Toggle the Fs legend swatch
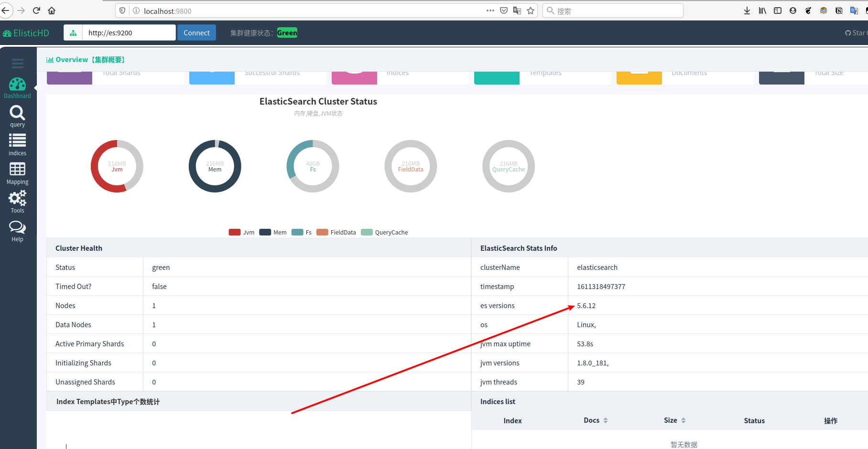Screen dimensions: 868x449 (297, 232)
